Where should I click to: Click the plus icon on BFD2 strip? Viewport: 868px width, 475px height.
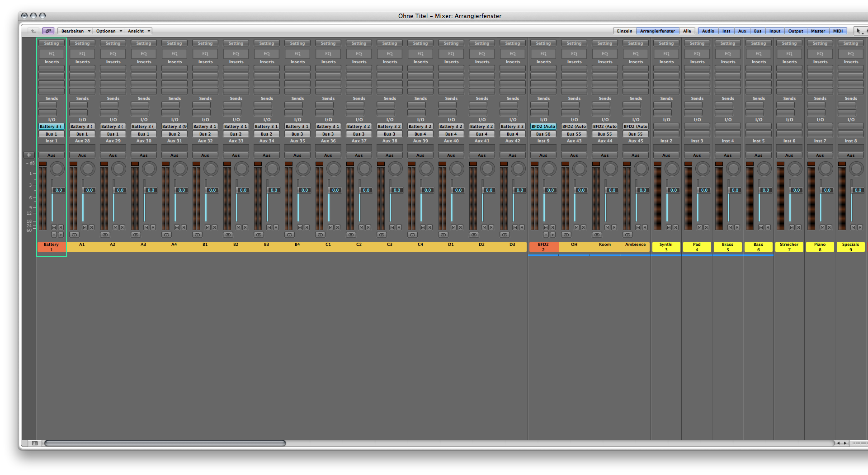tap(552, 235)
